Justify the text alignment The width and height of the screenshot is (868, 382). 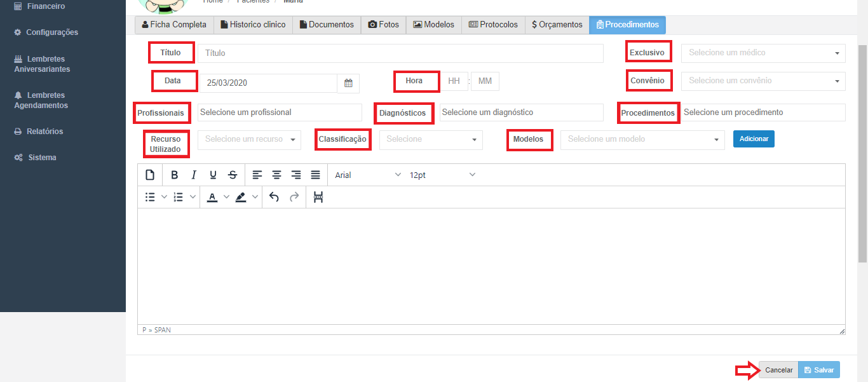[315, 175]
